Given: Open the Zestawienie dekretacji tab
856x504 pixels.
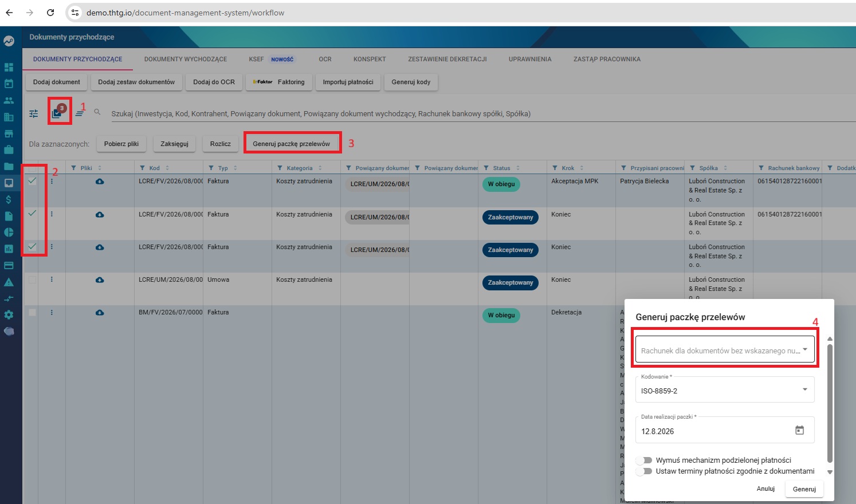Looking at the screenshot, I should point(447,59).
